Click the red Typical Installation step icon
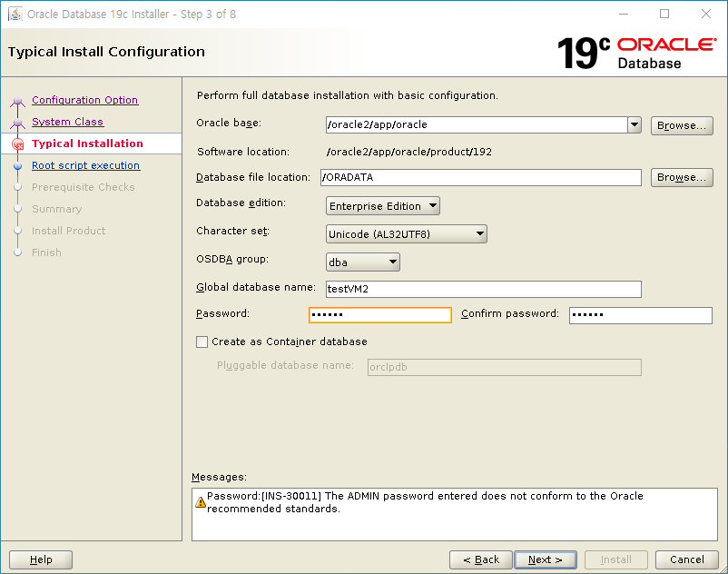 tap(17, 144)
